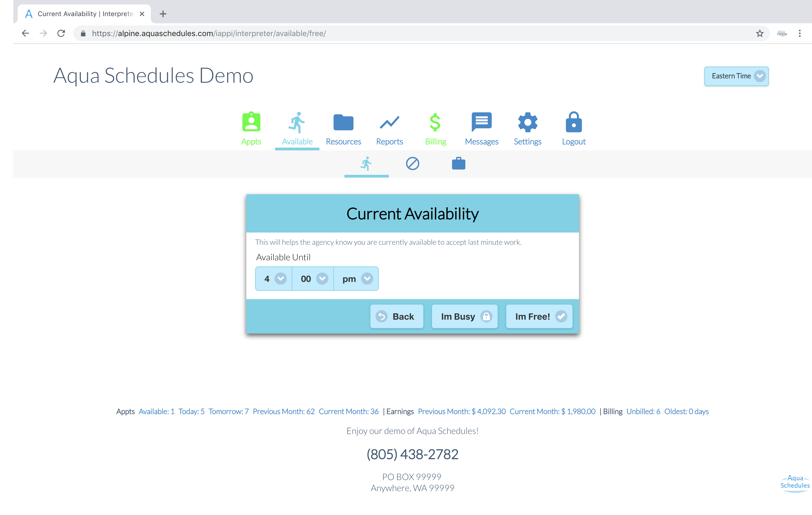Click Current Month: $ 1,980.00 earnings link

(x=552, y=412)
